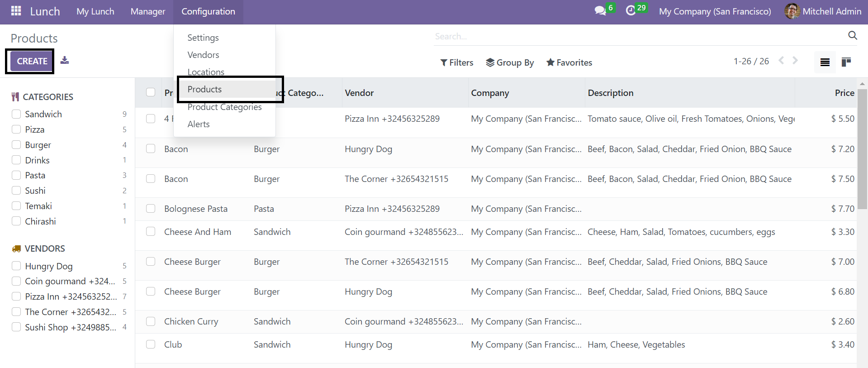Select the Cheese And Ham row checkbox
Image resolution: width=868 pixels, height=368 pixels.
click(x=151, y=232)
